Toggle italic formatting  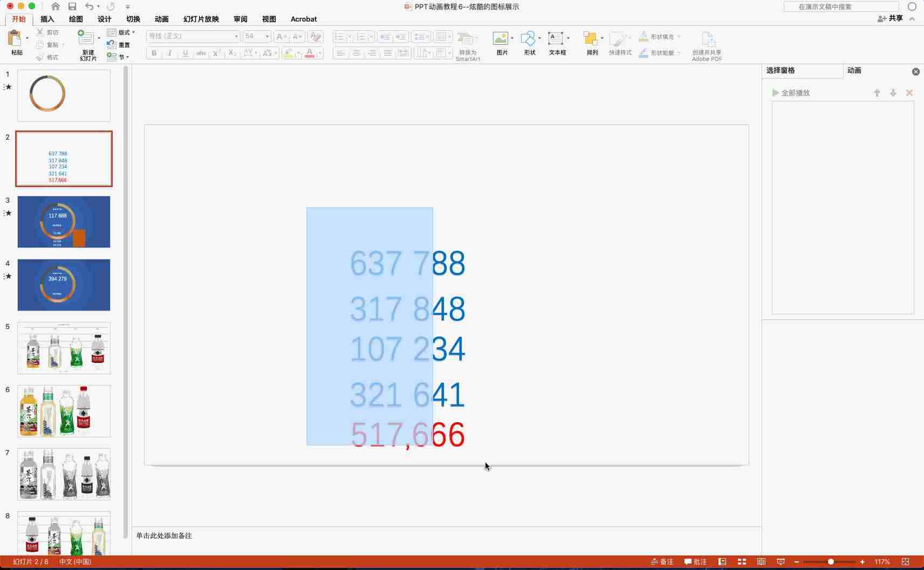click(x=170, y=53)
